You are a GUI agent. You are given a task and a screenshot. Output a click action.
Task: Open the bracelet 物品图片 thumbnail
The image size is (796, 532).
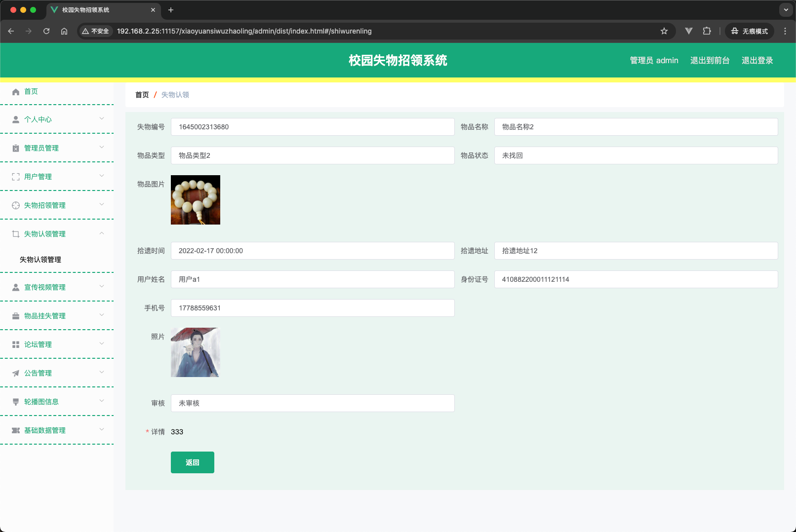[196, 200]
